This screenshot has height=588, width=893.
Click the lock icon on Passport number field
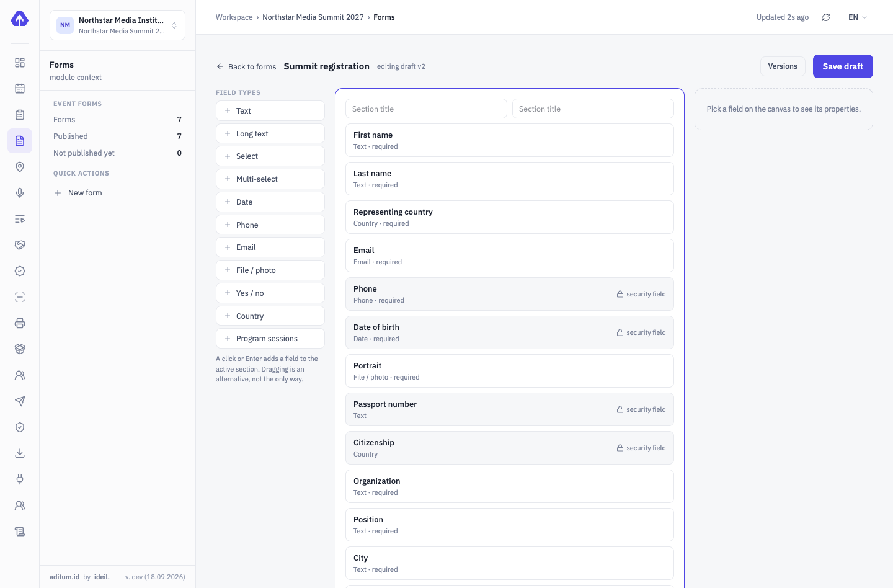[x=620, y=409]
